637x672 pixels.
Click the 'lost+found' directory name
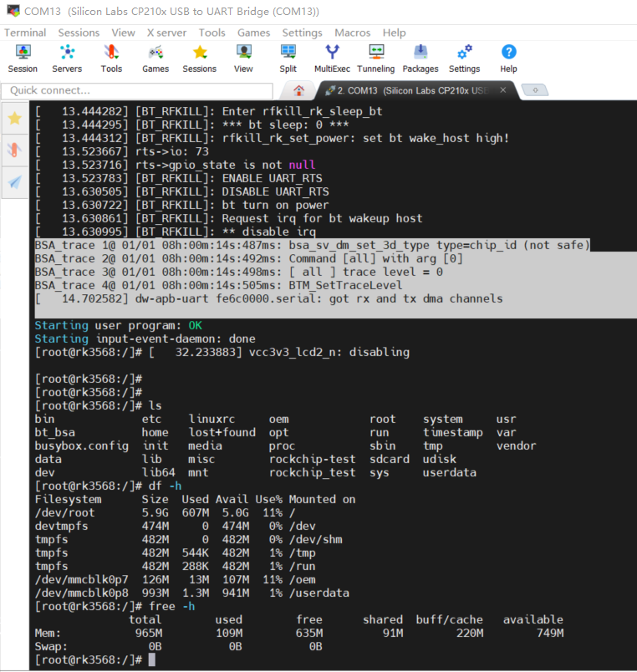222,432
